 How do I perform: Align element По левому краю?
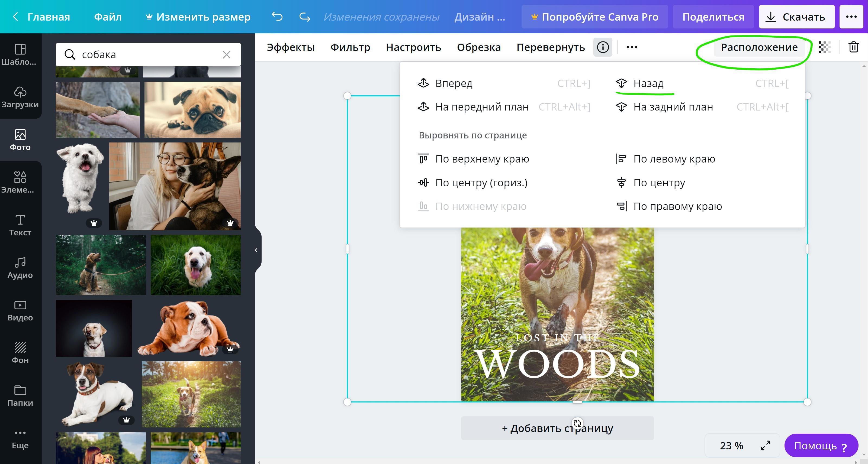[x=674, y=159]
